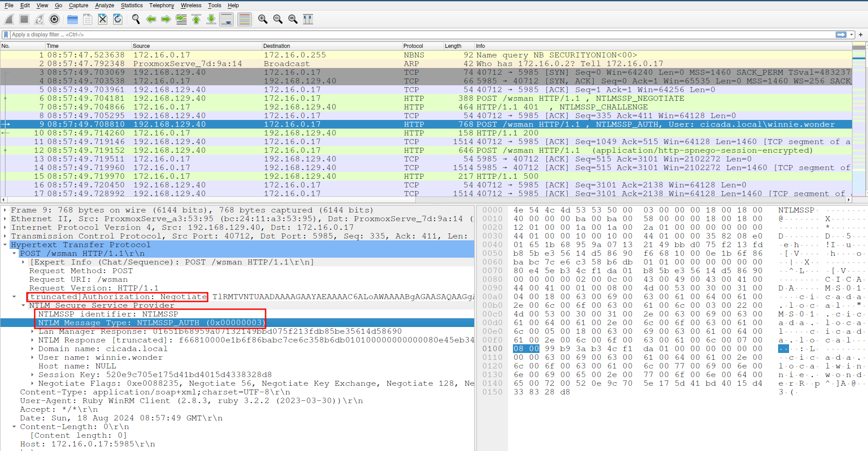
Task: Toggle packet coloring rules
Action: tap(245, 19)
